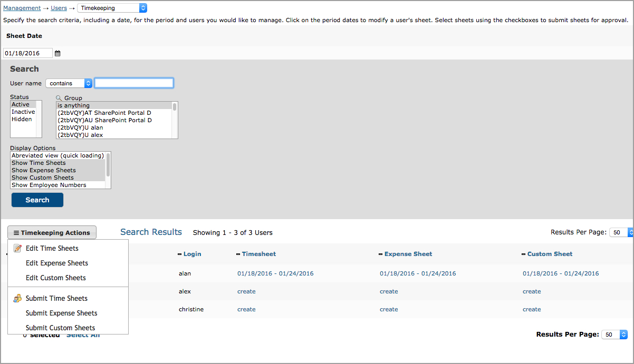Viewport: 634px width, 364px height.
Task: Select '(2tbVQY)U alex' group
Action: 114,135
